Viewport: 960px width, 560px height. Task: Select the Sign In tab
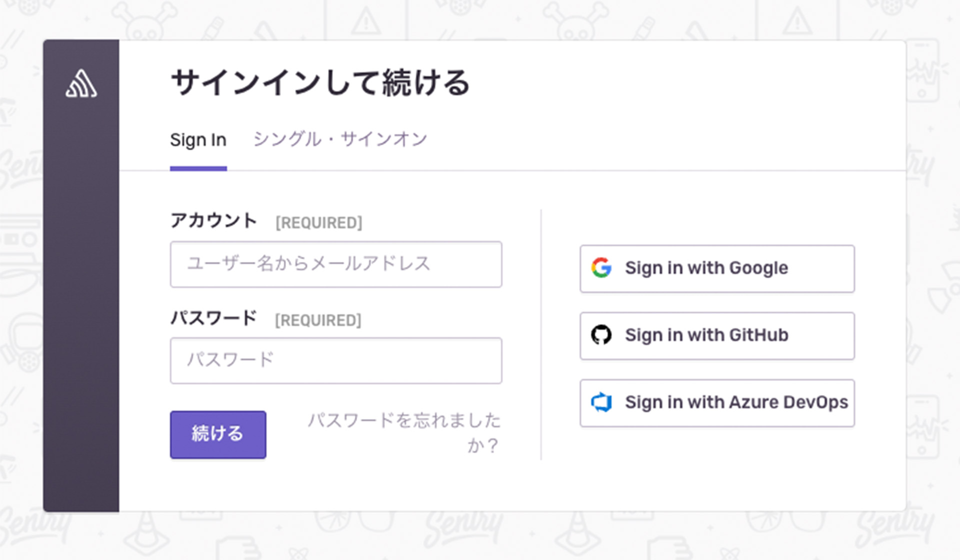click(198, 140)
